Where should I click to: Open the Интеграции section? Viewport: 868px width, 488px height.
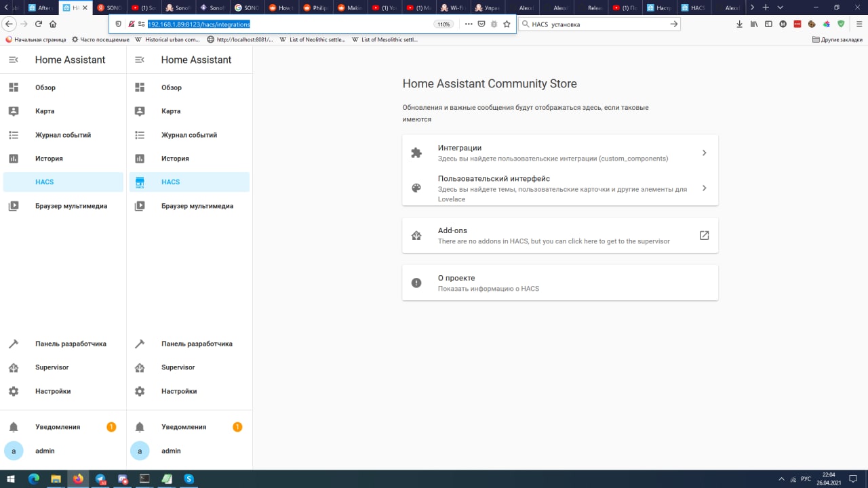(560, 152)
